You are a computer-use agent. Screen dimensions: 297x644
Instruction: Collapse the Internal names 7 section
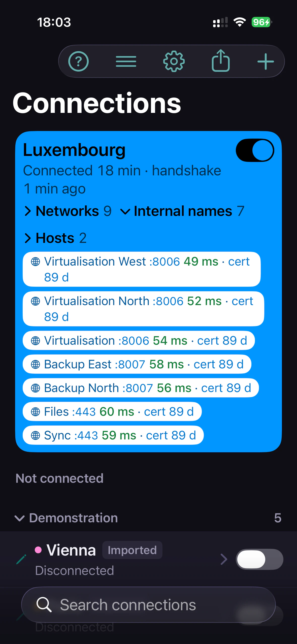pos(182,211)
